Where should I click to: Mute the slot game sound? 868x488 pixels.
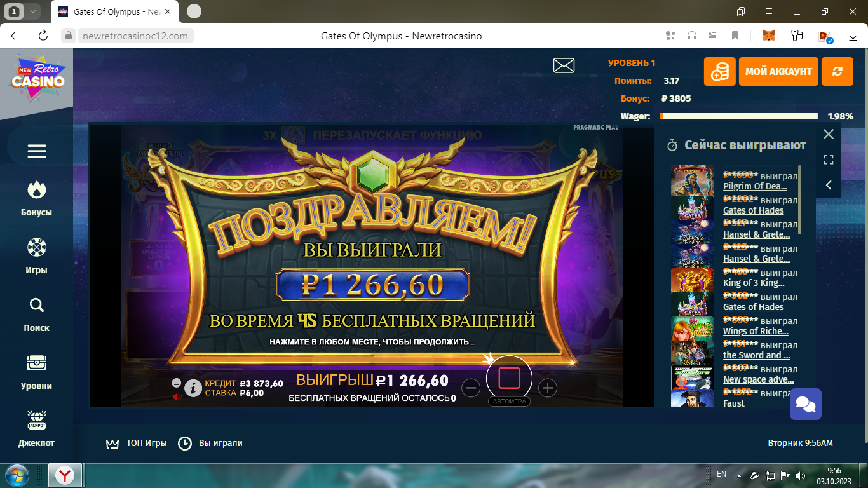pos(177,397)
